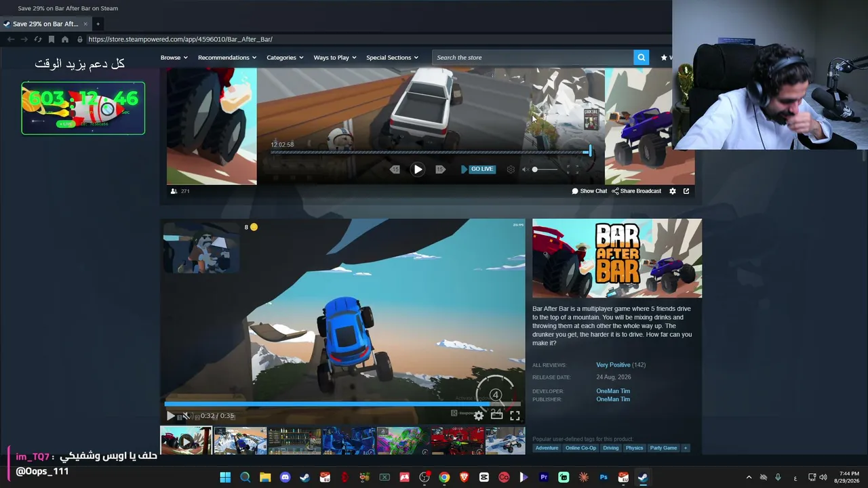The image size is (868, 488).
Task: Open Discord from the taskbar
Action: [285, 477]
